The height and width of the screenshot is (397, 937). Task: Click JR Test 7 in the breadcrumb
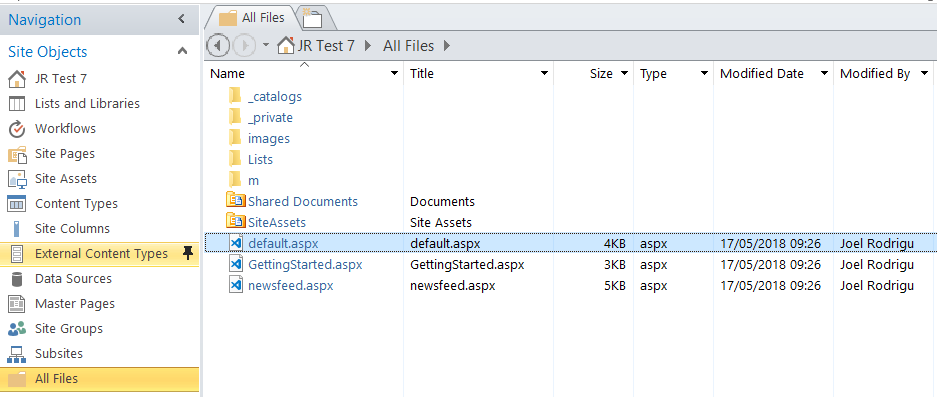coord(327,45)
